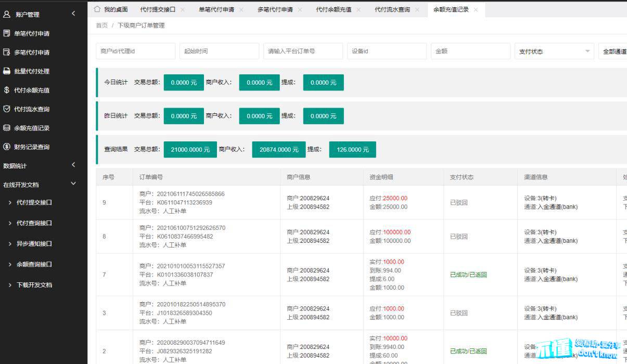Click the 代付流水查询 shield icon

[7, 109]
